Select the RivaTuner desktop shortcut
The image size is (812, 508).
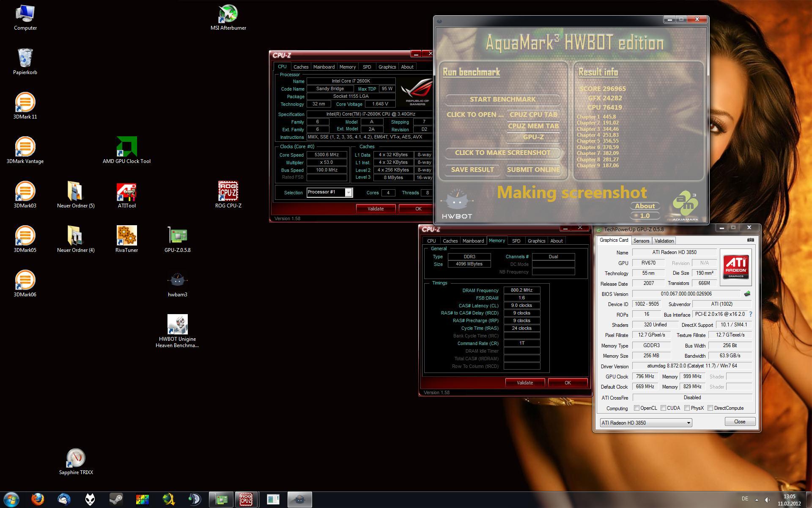pyautogui.click(x=127, y=240)
